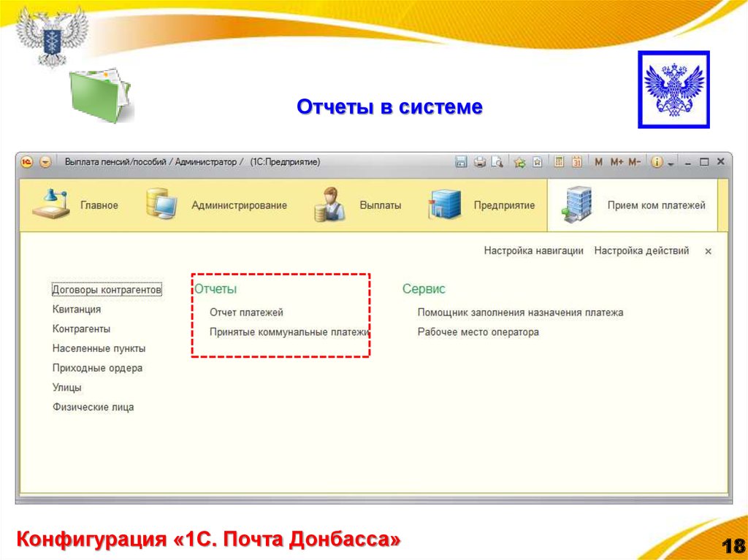Switch to the Предприятие section
The width and height of the screenshot is (748, 560).
(x=504, y=205)
